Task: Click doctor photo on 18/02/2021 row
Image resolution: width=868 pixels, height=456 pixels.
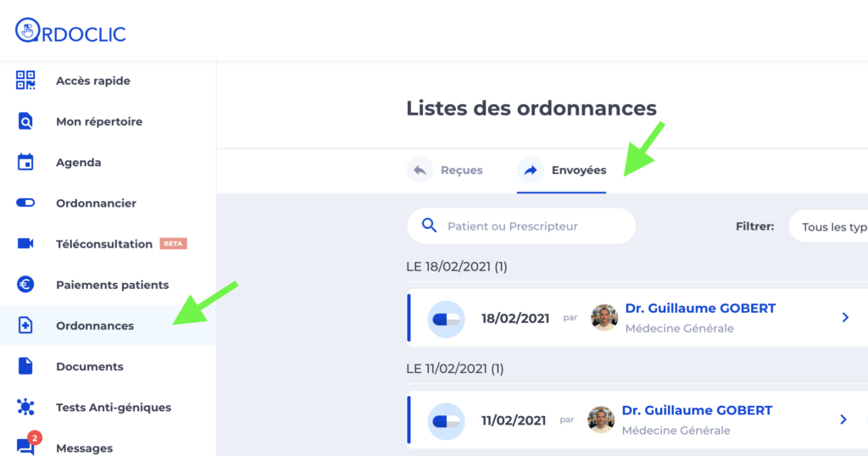Action: [604, 318]
